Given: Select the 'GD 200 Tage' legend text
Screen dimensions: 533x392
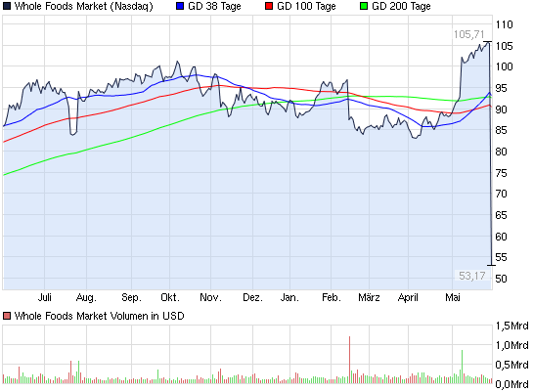Looking at the screenshot, I should click(401, 6).
